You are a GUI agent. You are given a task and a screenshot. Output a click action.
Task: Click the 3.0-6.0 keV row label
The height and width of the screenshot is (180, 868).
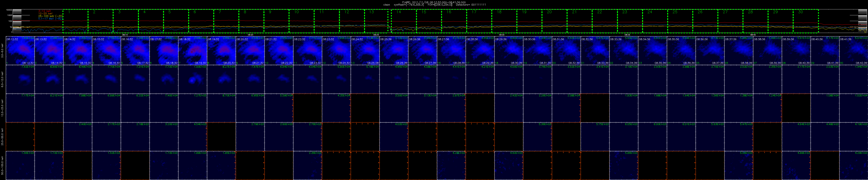point(3,51)
